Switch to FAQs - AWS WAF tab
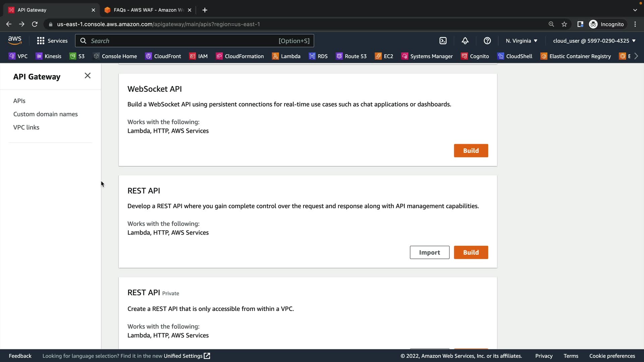Image resolution: width=644 pixels, height=362 pixels. 148,10
